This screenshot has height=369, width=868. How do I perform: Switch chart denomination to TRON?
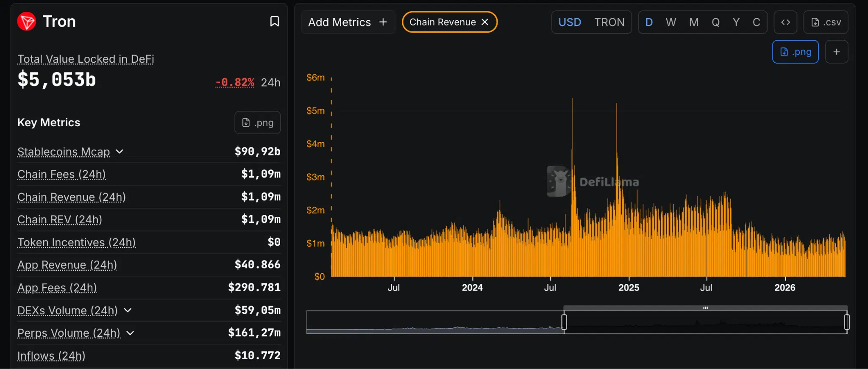pyautogui.click(x=609, y=22)
